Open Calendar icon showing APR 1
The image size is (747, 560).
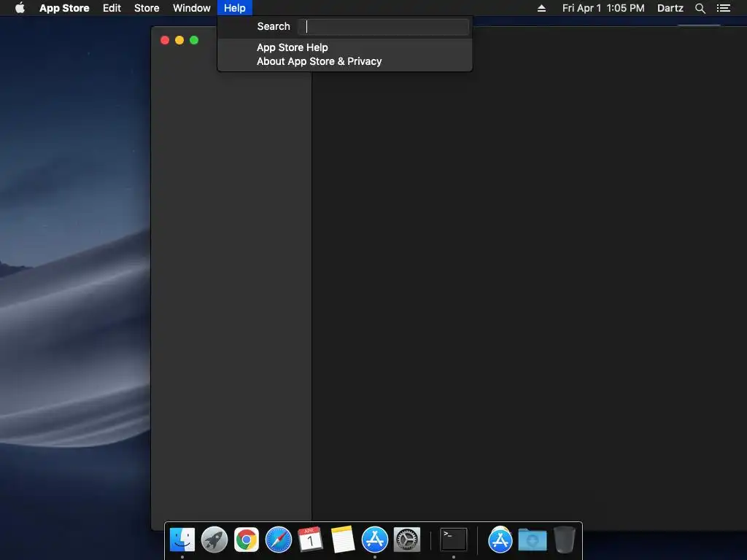coord(311,540)
